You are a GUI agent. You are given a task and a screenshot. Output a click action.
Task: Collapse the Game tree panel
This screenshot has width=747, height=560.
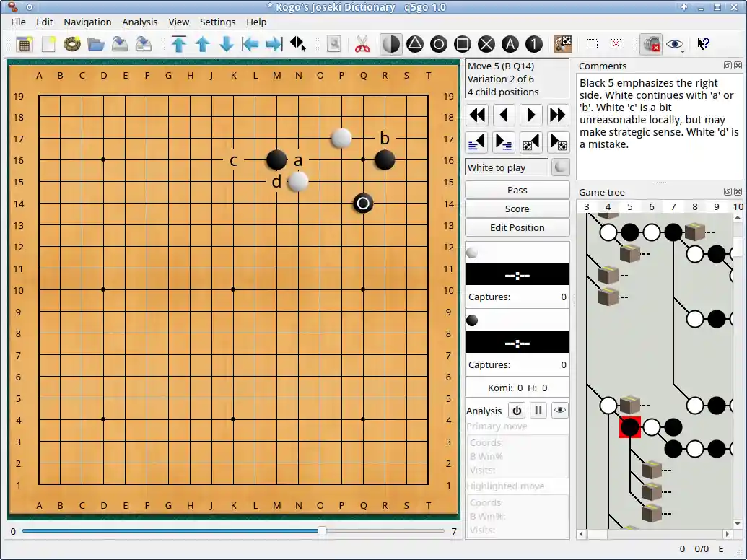728,191
